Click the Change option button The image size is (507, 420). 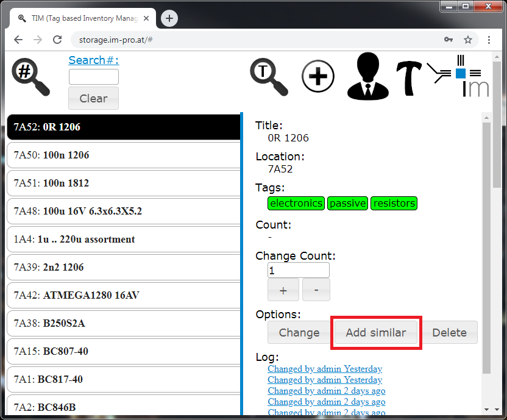point(299,332)
